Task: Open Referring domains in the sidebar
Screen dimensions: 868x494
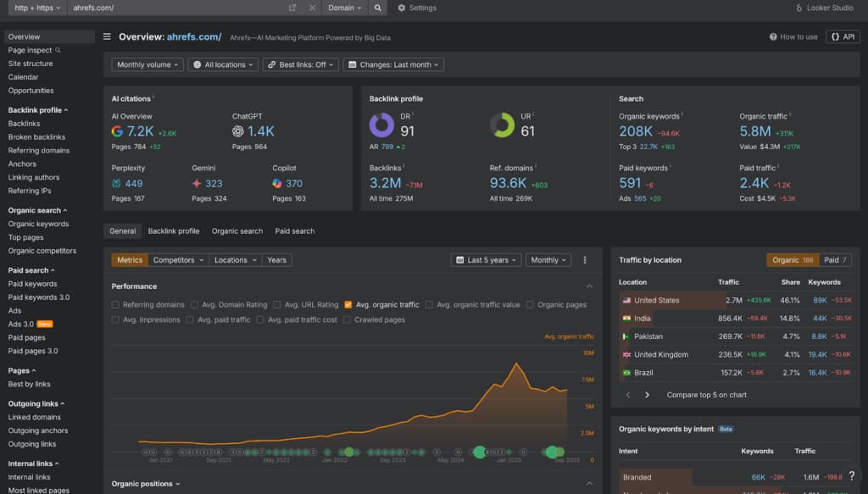Action: [39, 151]
